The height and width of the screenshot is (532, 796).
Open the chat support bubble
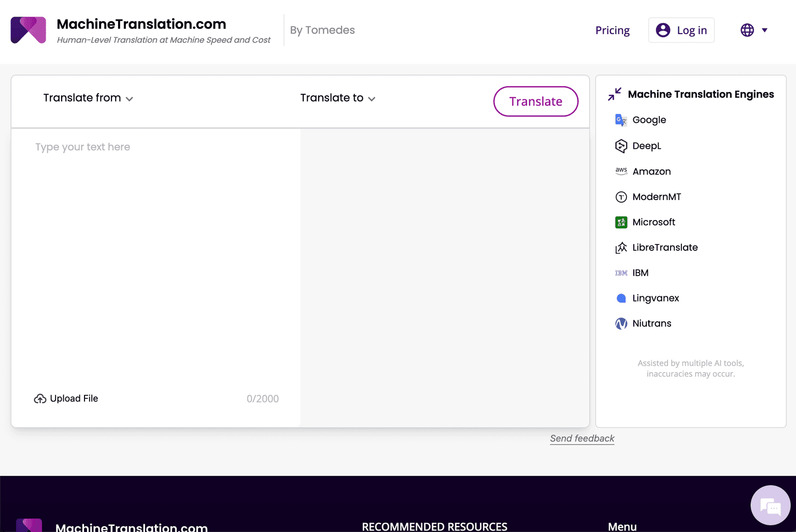coord(771,505)
